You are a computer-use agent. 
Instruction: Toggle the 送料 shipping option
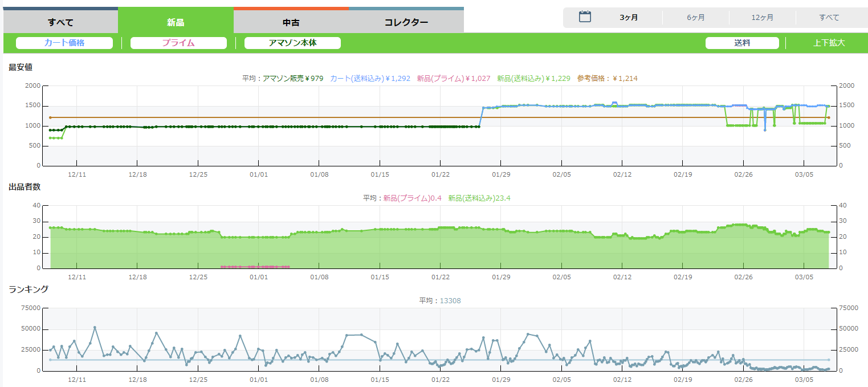742,43
